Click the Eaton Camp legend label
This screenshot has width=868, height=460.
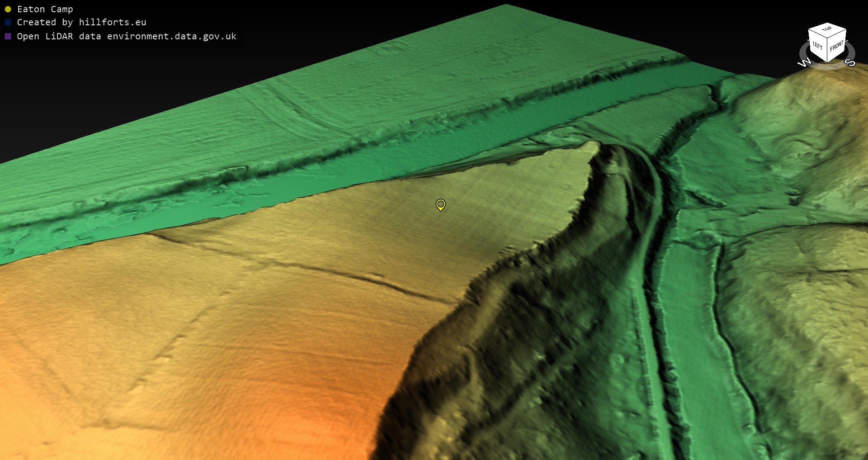45,9
